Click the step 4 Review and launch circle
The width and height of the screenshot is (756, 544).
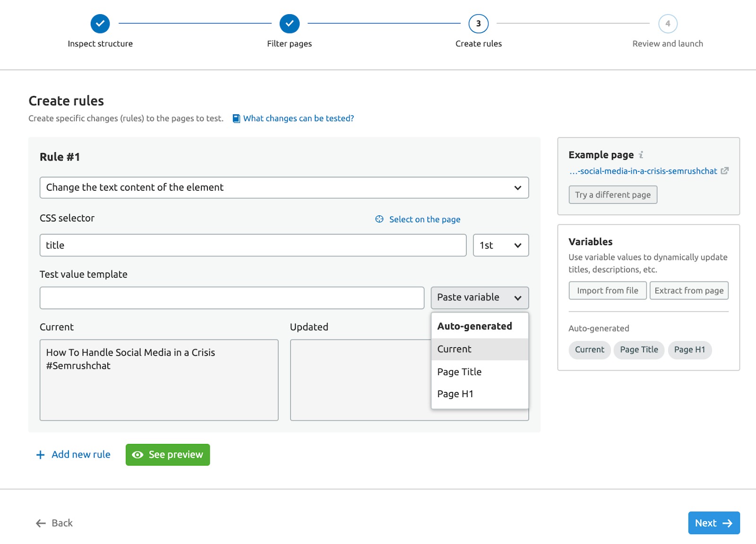coord(668,24)
